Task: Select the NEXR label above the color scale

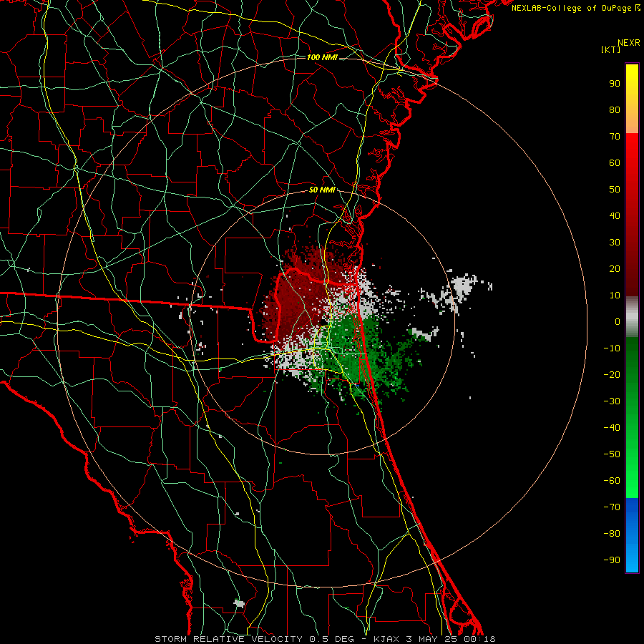Action: 629,43
